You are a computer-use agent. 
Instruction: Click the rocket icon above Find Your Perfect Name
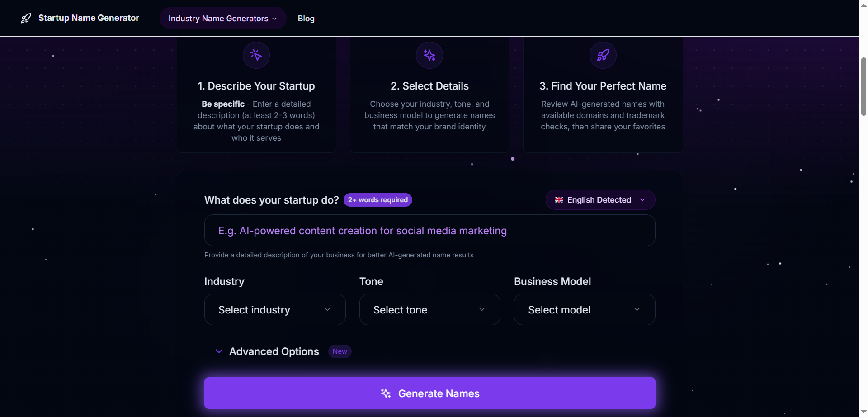pos(603,55)
